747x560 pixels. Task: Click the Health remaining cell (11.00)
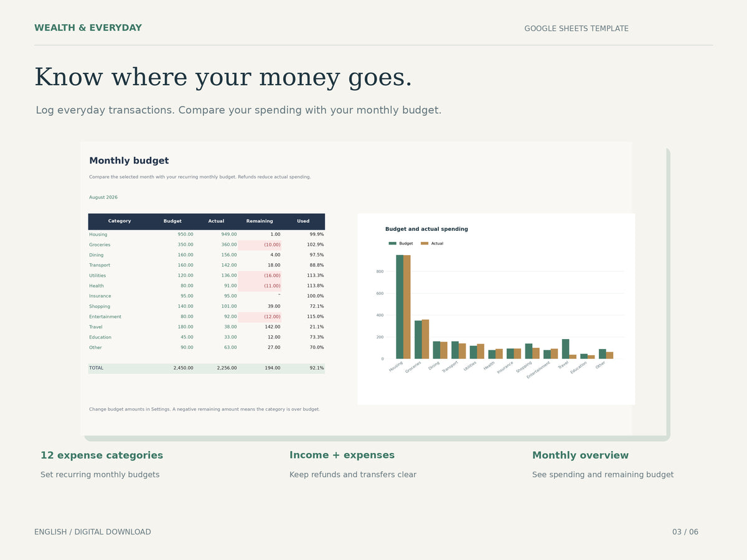pos(260,286)
